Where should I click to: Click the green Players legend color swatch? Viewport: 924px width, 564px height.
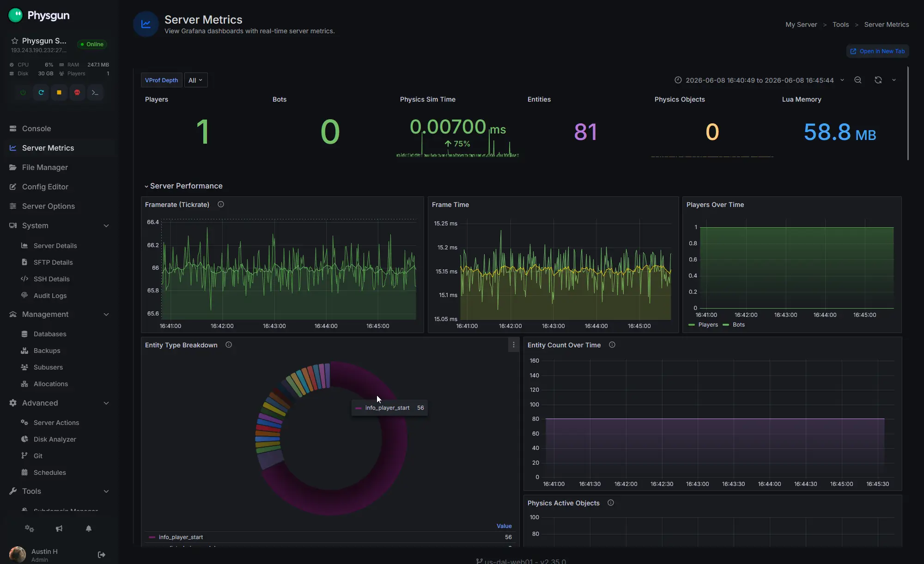pyautogui.click(x=692, y=325)
